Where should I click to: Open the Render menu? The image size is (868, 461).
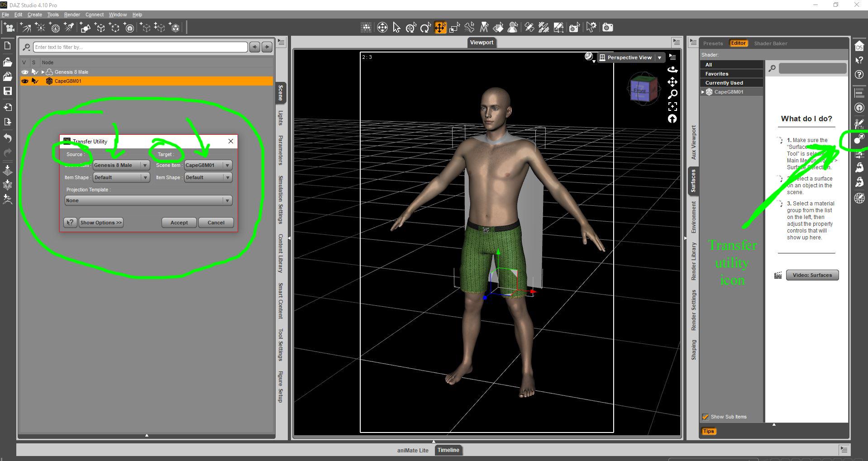click(x=72, y=14)
